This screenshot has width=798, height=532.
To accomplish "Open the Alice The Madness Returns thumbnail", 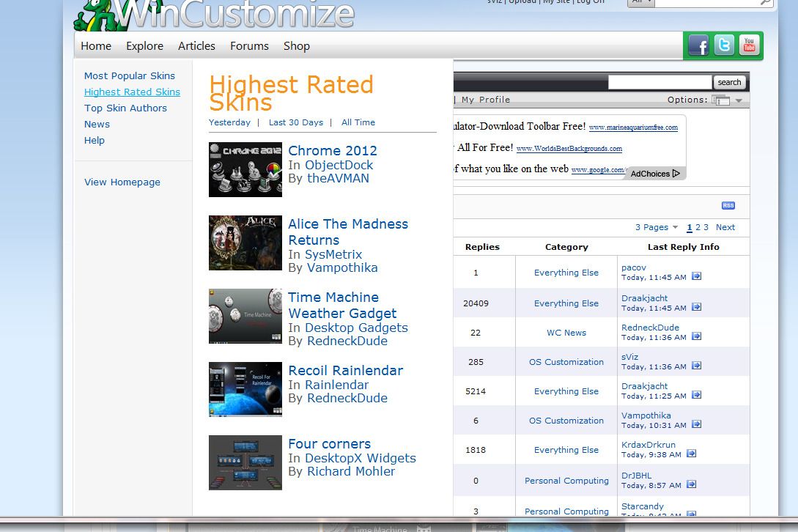I will (x=245, y=243).
